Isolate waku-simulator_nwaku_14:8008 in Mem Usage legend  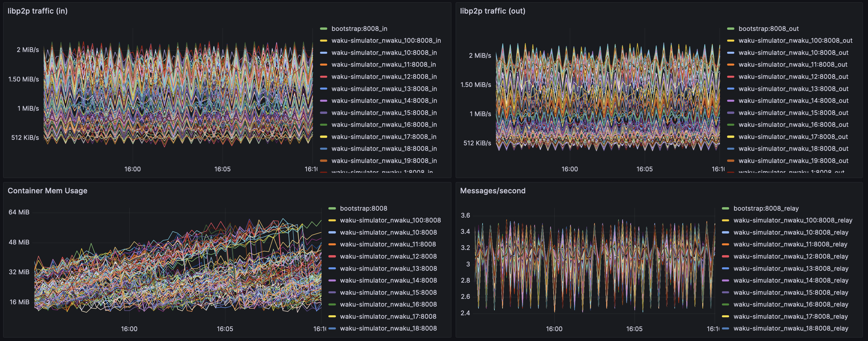click(x=388, y=280)
